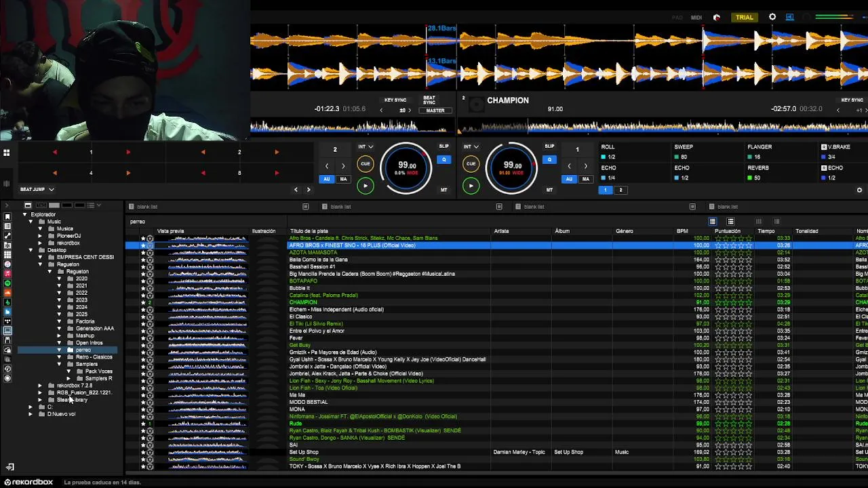The height and width of the screenshot is (488, 868).
Task: Toggle the left deck SLIP mode
Action: point(443,146)
